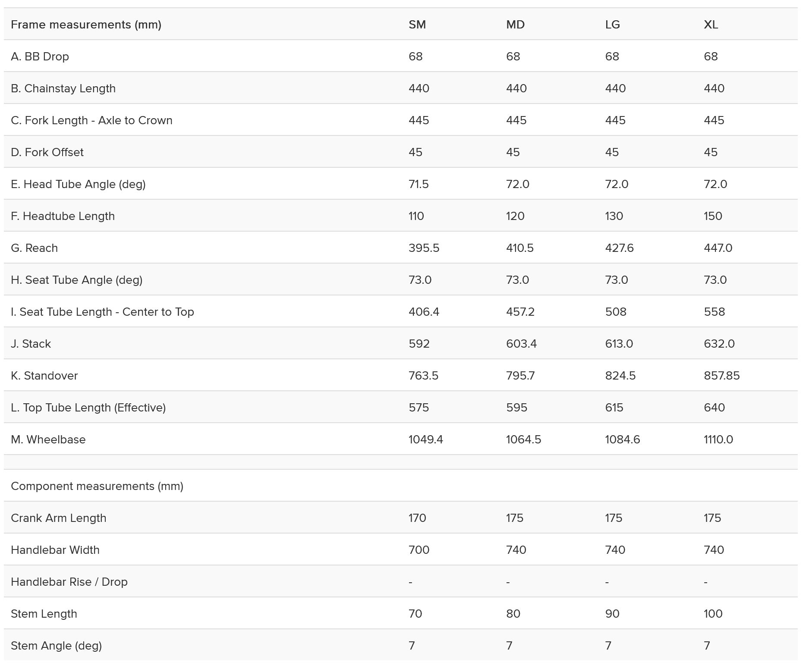This screenshot has width=812, height=672.
Task: Click the 'B. Chainstay Length' row label
Action: pyautogui.click(x=63, y=88)
